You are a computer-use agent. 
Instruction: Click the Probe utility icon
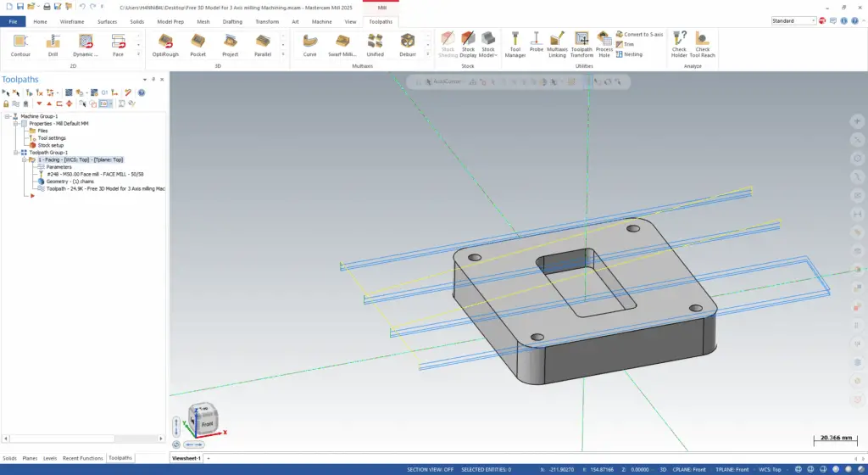pyautogui.click(x=537, y=42)
